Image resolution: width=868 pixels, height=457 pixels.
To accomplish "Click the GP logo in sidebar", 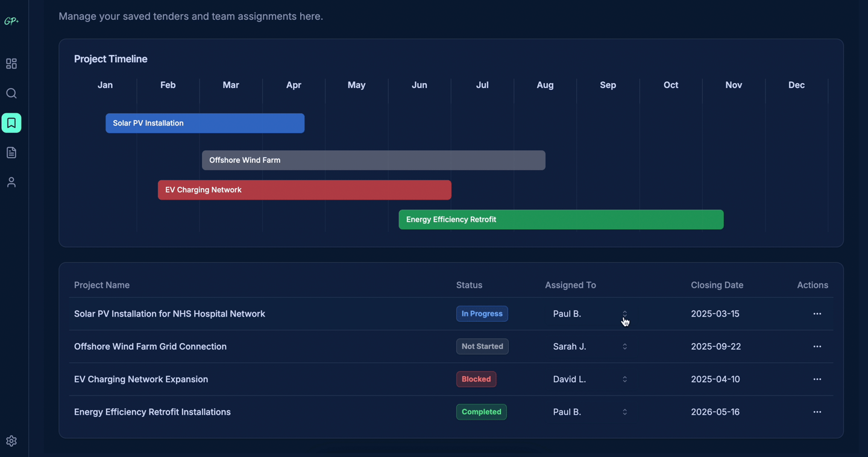I will [11, 21].
